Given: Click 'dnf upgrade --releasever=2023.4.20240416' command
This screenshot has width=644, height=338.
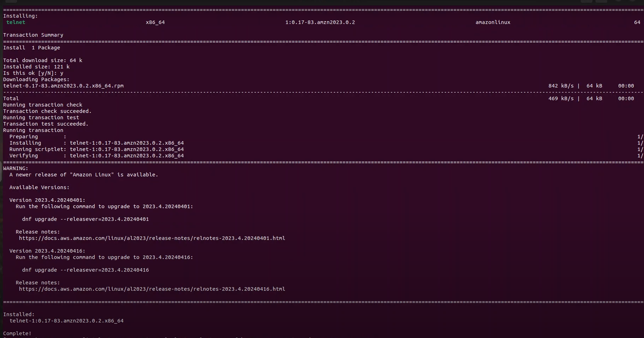Looking at the screenshot, I should coord(86,270).
